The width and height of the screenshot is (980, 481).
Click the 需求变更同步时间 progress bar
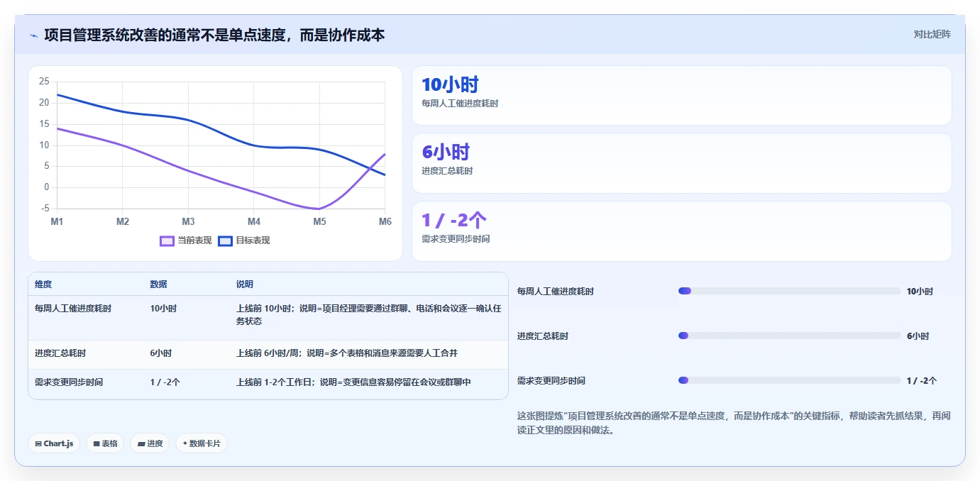tap(789, 380)
